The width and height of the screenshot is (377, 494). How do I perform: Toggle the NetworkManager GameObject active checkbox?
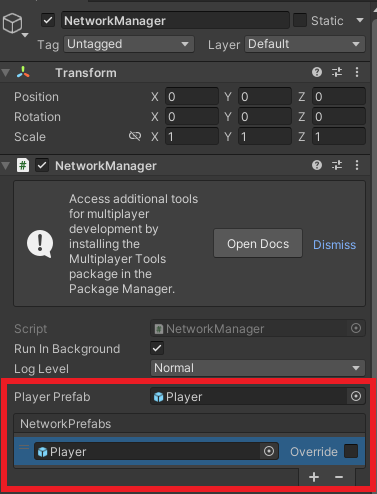[x=48, y=21]
